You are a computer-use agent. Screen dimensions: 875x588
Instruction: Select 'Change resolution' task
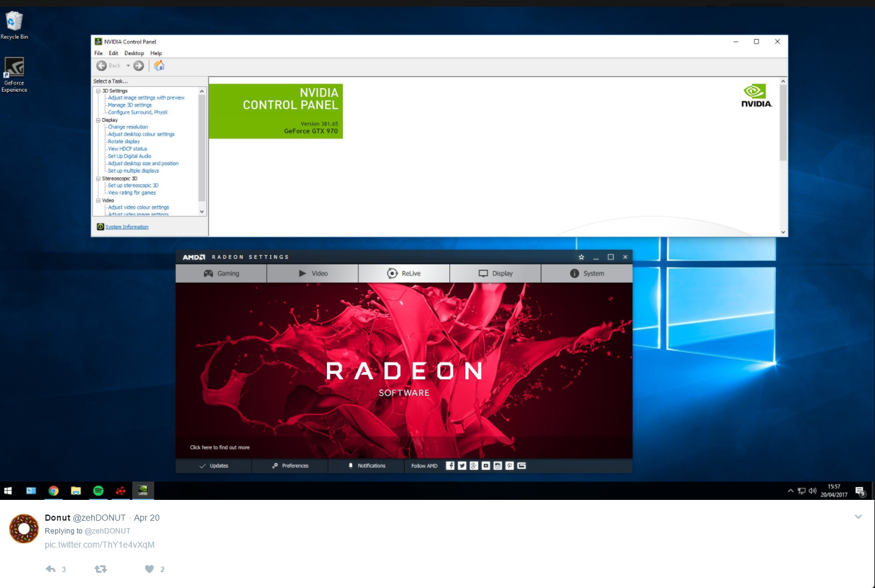[x=128, y=127]
